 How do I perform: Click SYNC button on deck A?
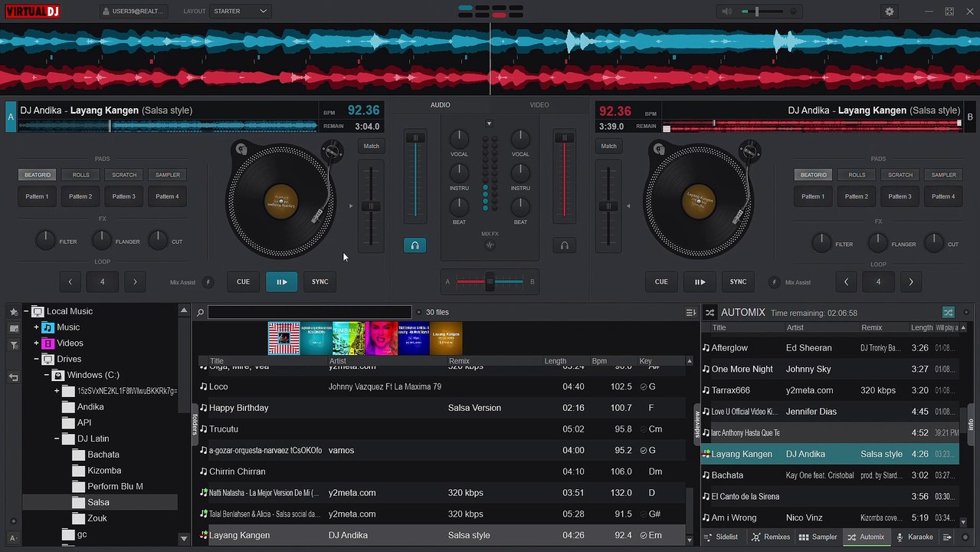[x=320, y=282]
